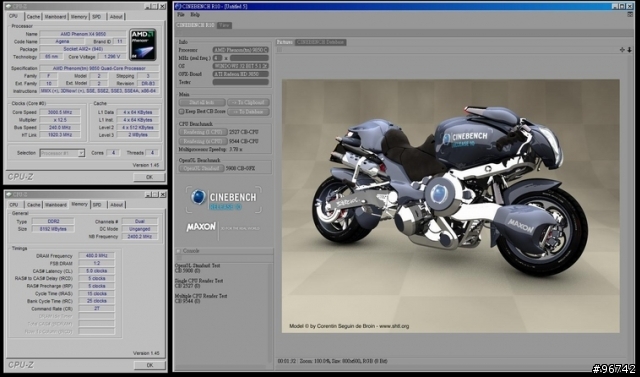Screen dimensions: 640x377
Task: Click the empty Tester input field
Action: (x=240, y=82)
